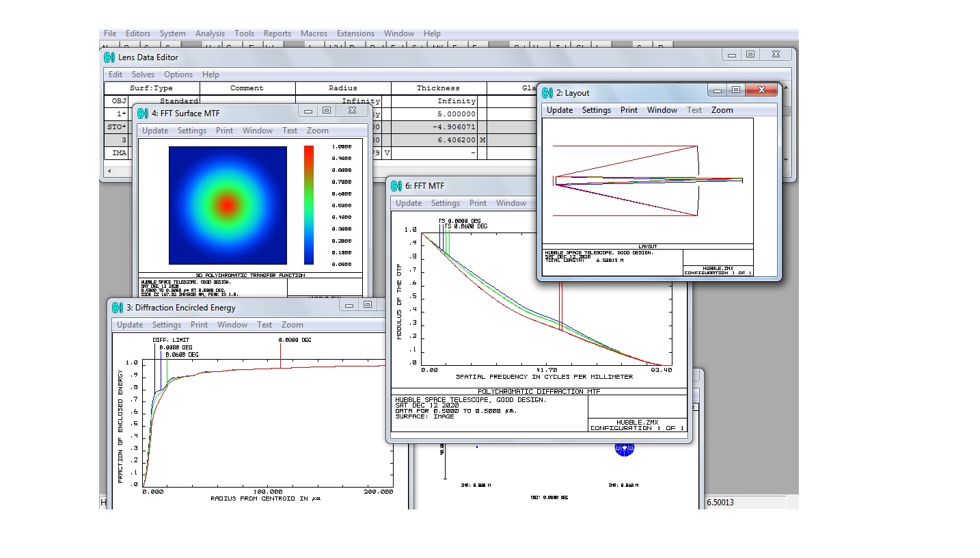Open Help menu in Lens Data Editor

(x=210, y=75)
